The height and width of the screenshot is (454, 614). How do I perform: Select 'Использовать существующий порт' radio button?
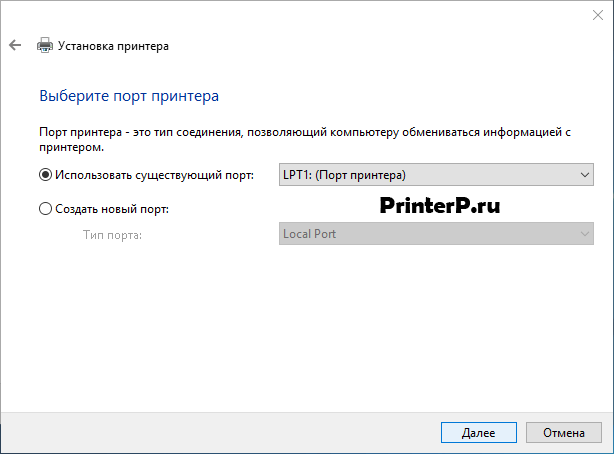tap(45, 175)
